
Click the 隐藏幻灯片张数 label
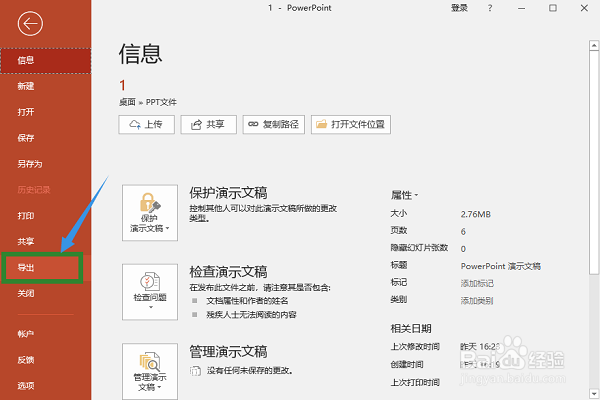click(419, 248)
